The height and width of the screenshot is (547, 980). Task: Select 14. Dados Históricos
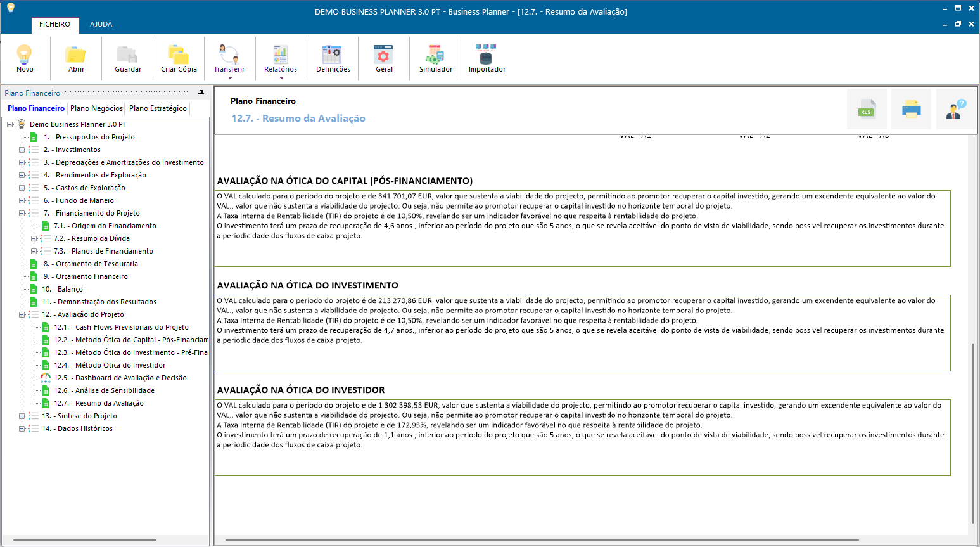[77, 428]
